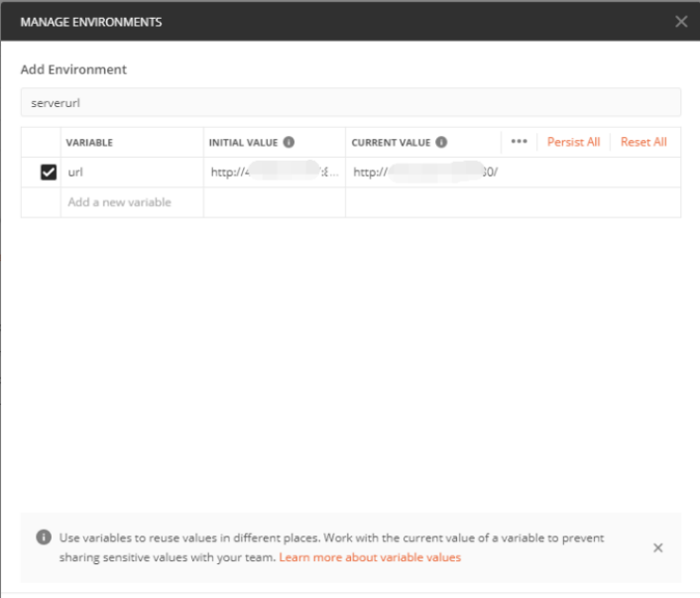Click the info icon in the tip banner

[44, 537]
